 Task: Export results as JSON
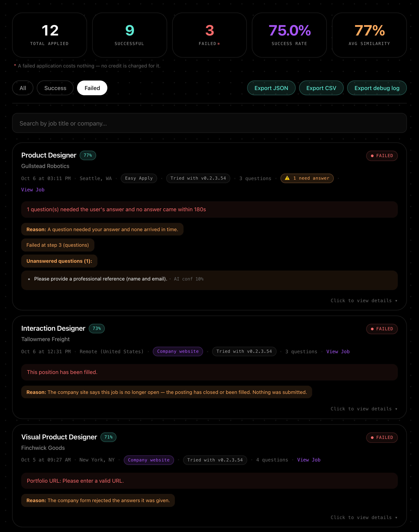point(271,88)
